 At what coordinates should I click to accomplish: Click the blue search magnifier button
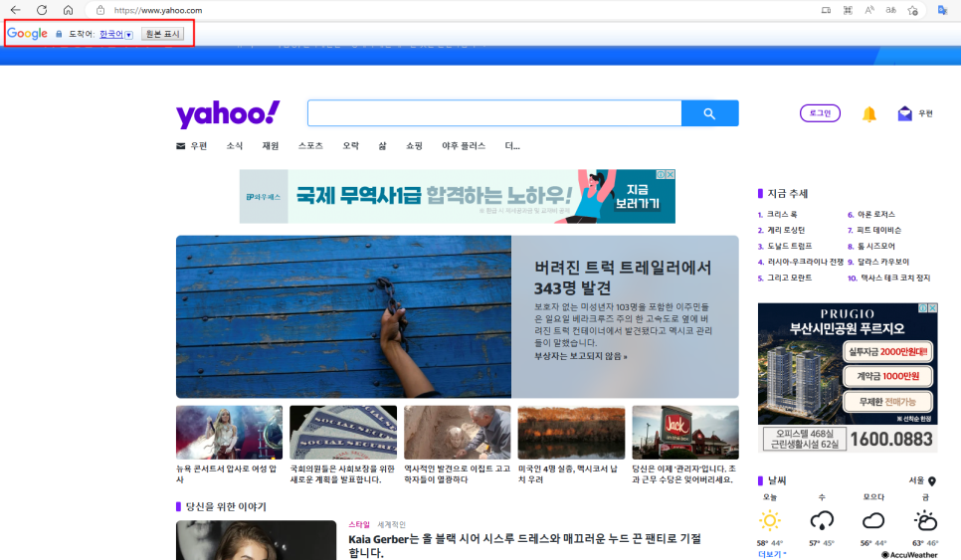pyautogui.click(x=709, y=113)
